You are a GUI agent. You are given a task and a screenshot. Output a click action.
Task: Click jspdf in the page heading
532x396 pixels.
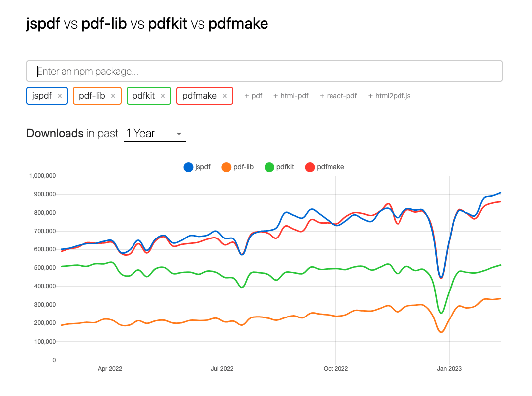[x=43, y=24]
